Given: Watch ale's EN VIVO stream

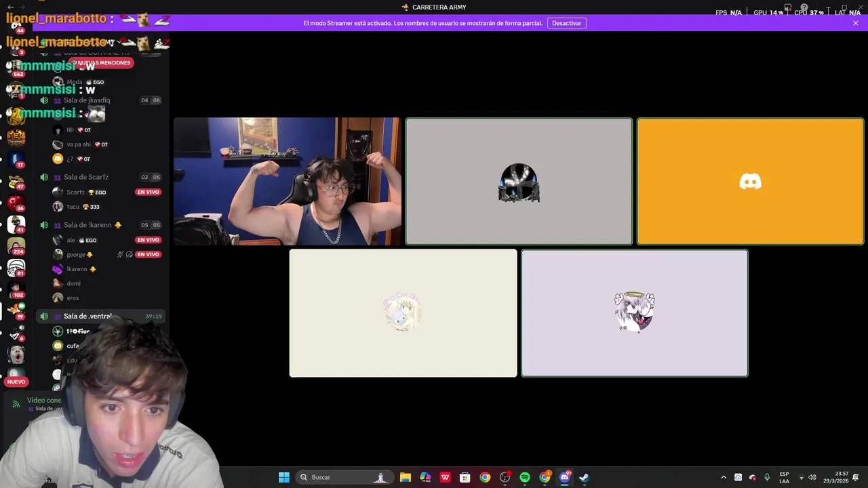Looking at the screenshot, I should (148, 240).
